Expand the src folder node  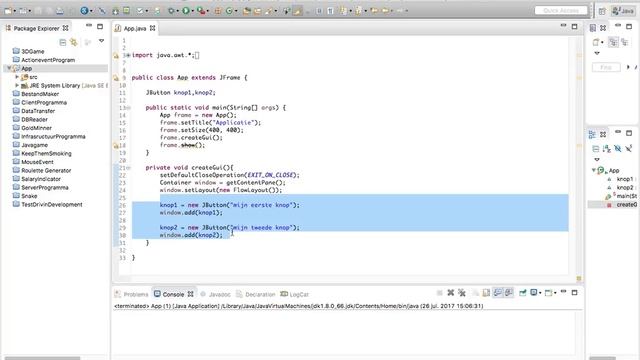(x=17, y=77)
